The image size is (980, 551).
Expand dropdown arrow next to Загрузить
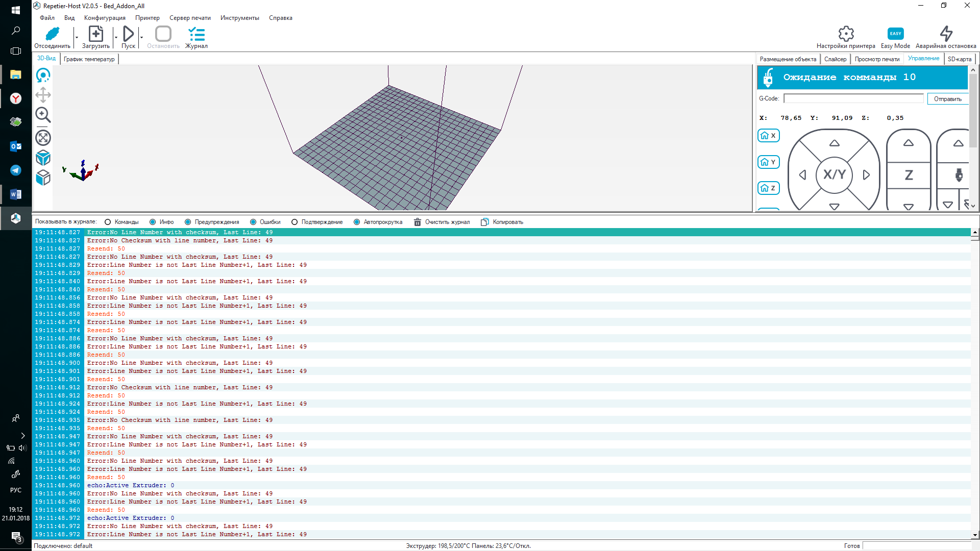tap(116, 37)
